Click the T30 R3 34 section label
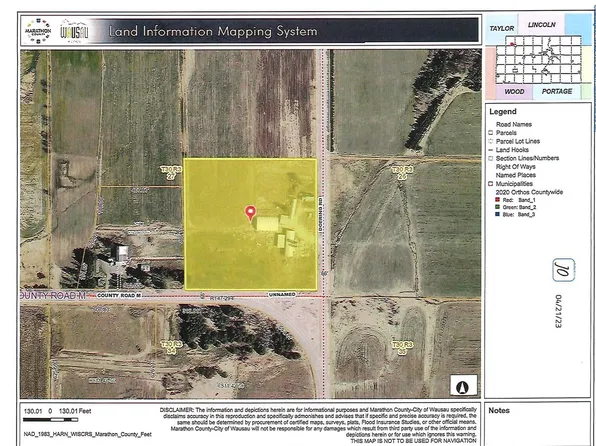 pyautogui.click(x=171, y=348)
